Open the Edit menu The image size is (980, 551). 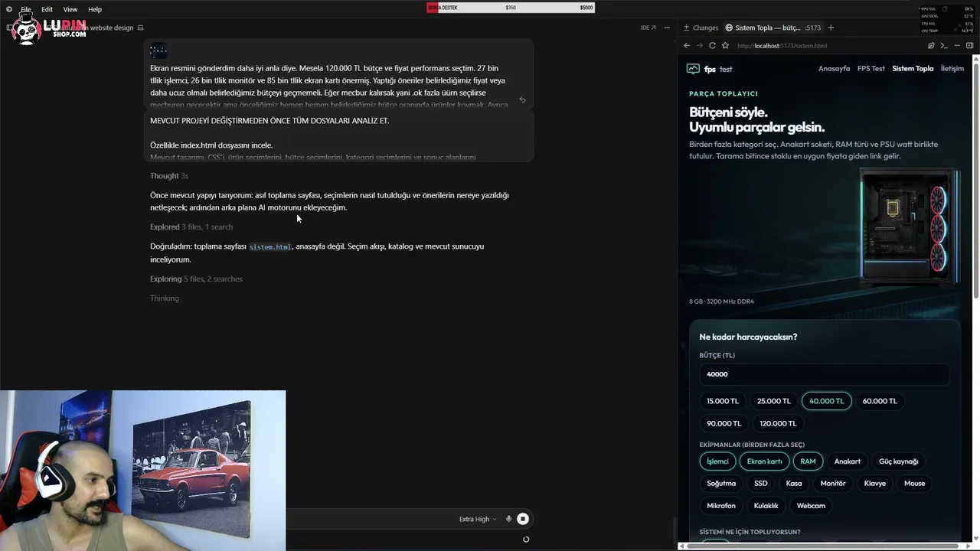pos(47,9)
